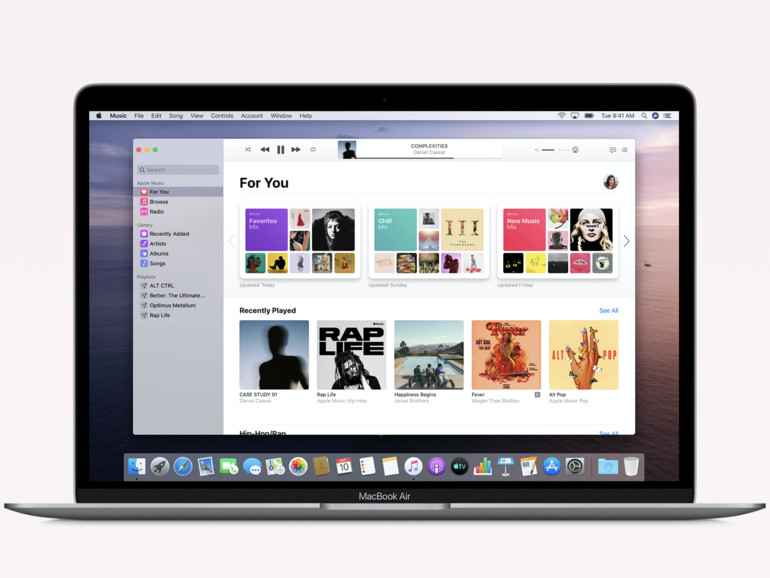Click See All for Recently Played

click(x=608, y=310)
